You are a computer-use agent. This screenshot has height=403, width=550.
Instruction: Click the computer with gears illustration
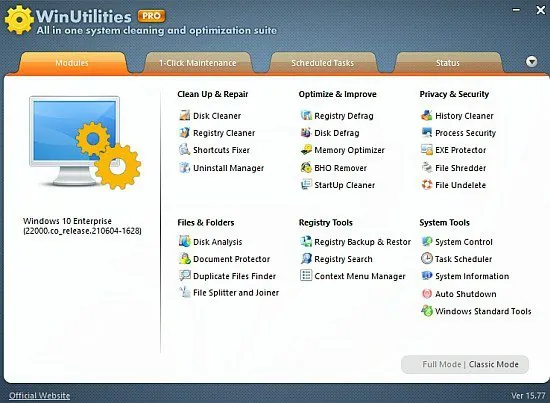click(x=85, y=142)
